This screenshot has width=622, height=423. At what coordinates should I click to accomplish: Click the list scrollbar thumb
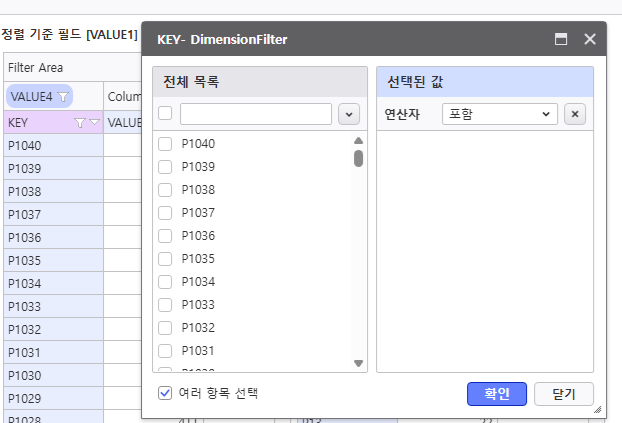point(358,158)
